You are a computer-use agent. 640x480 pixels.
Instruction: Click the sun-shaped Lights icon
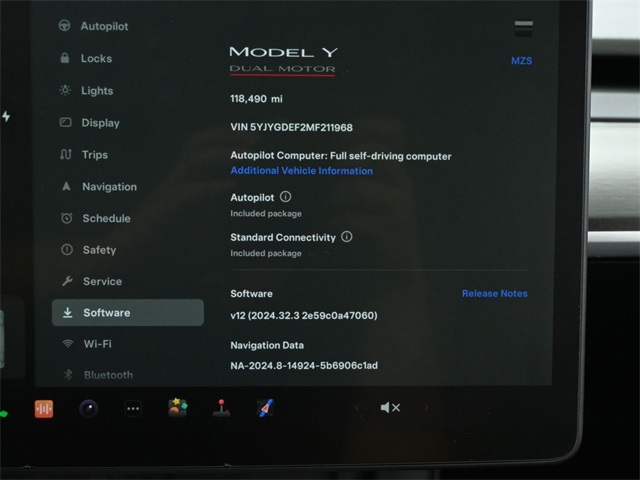tap(65, 90)
